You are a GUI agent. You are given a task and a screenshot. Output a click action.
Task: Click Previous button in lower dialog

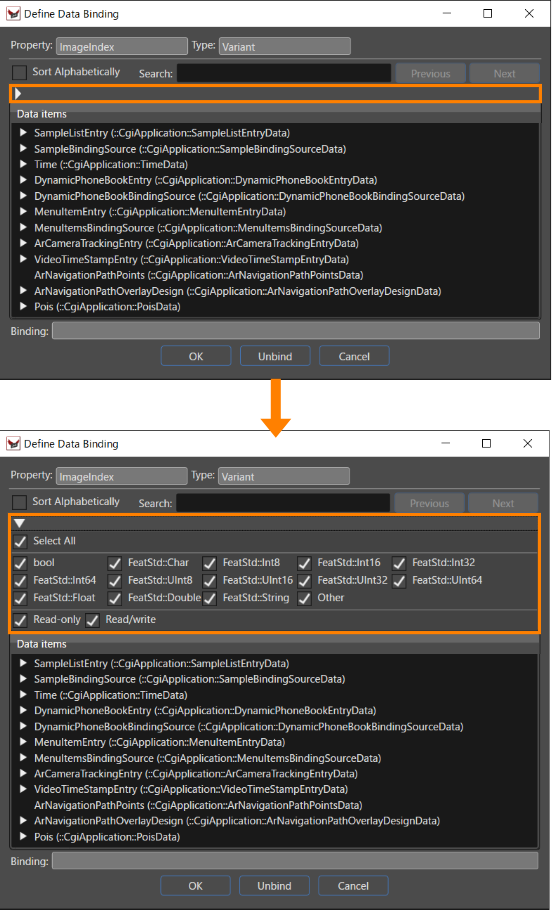tap(430, 503)
